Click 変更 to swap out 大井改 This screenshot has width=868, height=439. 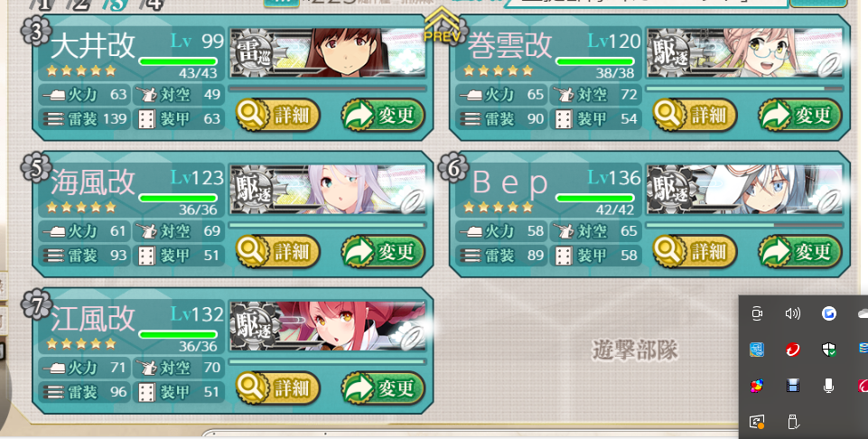(x=383, y=115)
